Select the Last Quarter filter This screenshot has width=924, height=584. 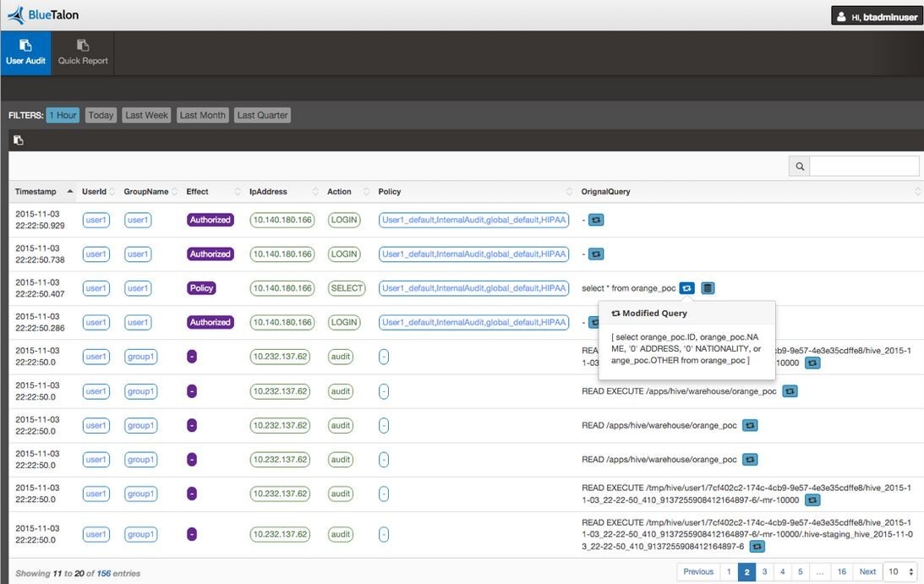[262, 115]
